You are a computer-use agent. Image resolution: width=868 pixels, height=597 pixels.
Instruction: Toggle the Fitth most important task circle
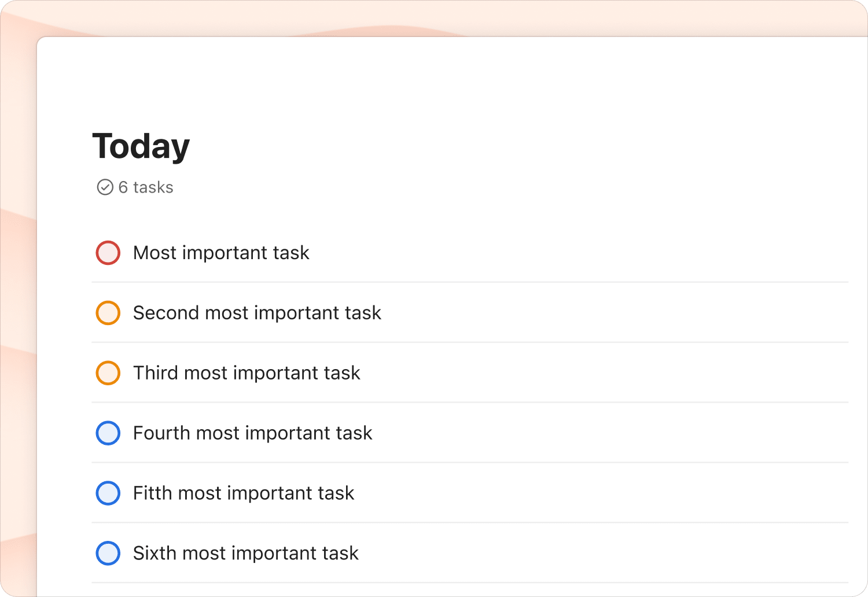tap(108, 493)
